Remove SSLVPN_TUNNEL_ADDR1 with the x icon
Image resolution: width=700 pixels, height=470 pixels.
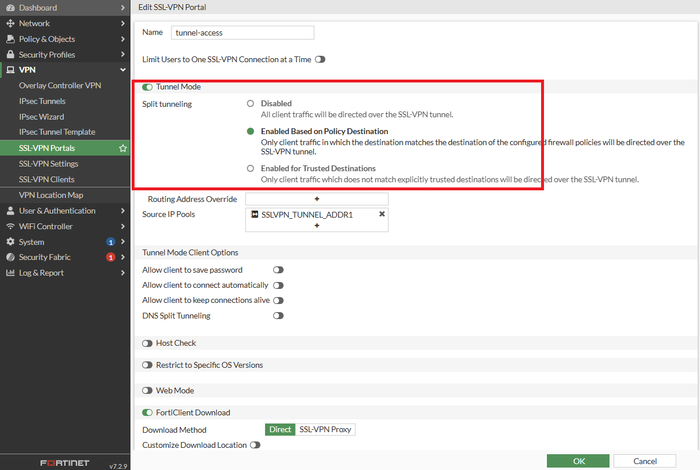[x=382, y=214]
